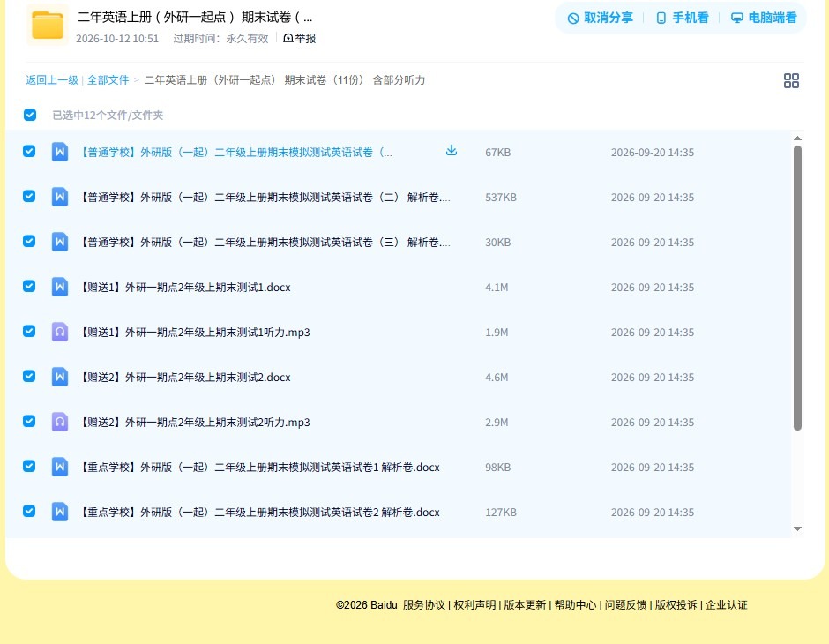The height and width of the screenshot is (644, 829).
Task: Click the file list scrollbar thumb
Action: click(x=798, y=288)
